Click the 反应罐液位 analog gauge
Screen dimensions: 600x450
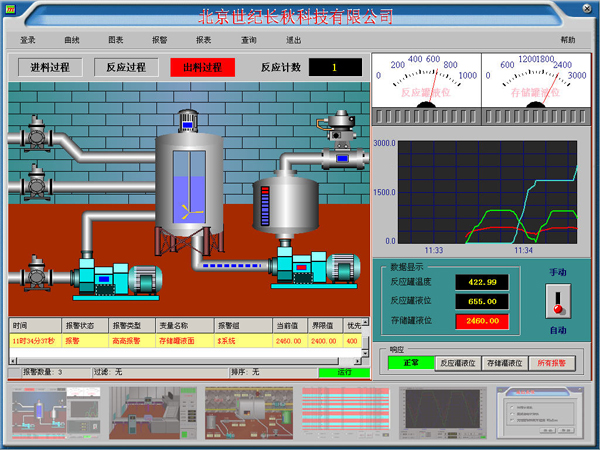426,80
